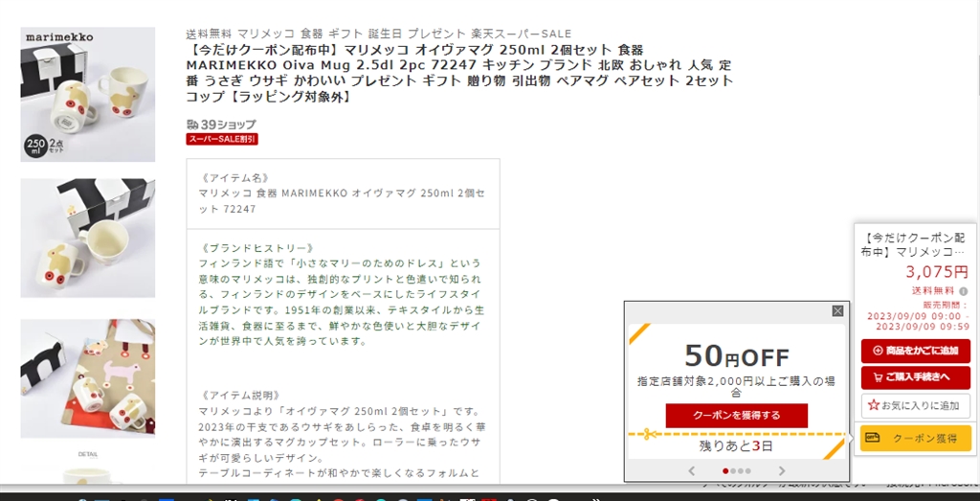Click the 50円OFF coupon headline
The image size is (980, 501).
737,356
